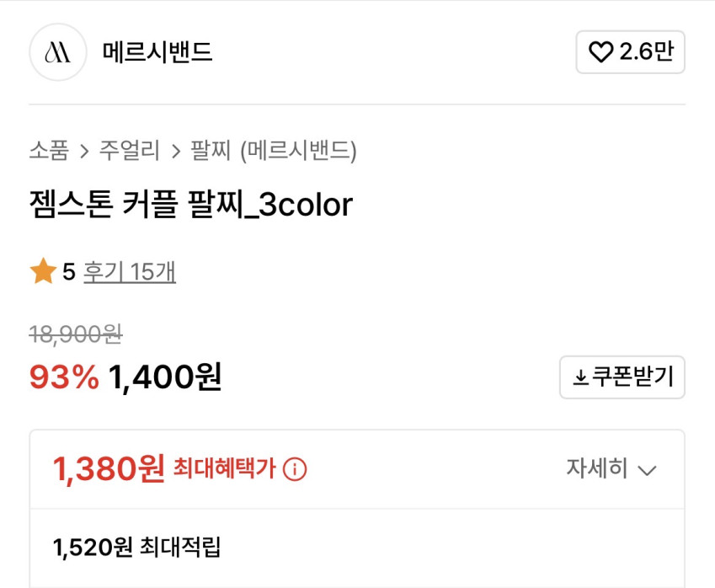Click the 젬스톤 커플 팔찌_3color product title
Image resolution: width=715 pixels, height=588 pixels.
point(190,205)
